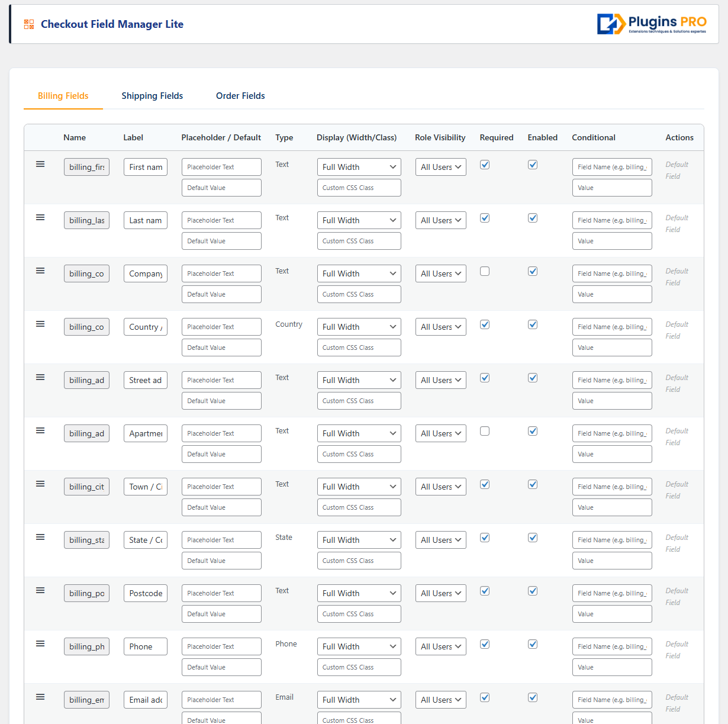Enable Required checkbox for Company field
The image size is (728, 724).
[485, 271]
